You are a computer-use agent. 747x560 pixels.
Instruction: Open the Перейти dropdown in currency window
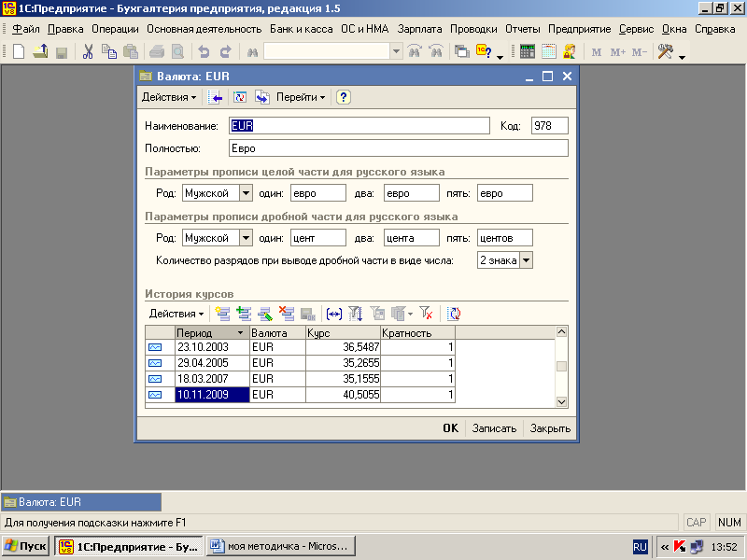(x=301, y=97)
